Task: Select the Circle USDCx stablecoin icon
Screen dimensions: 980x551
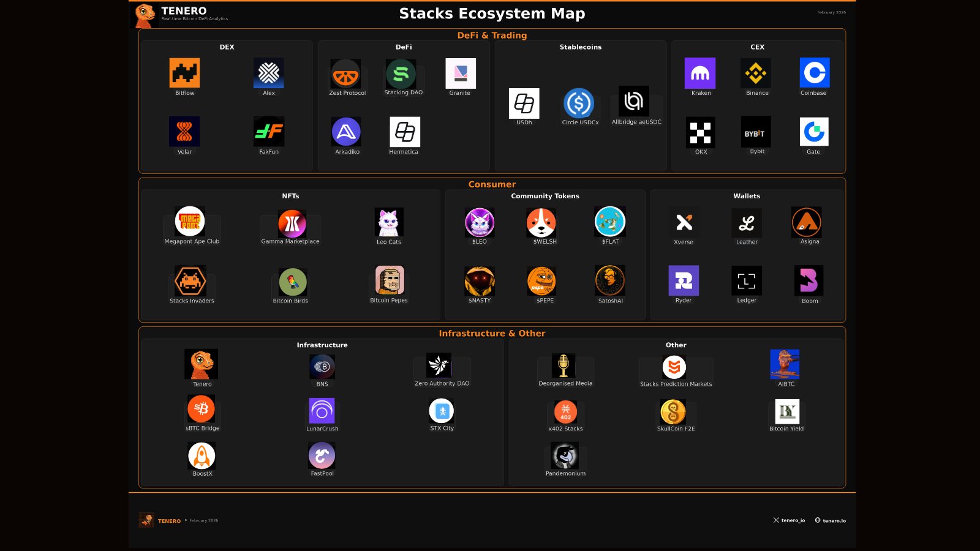Action: 579,103
